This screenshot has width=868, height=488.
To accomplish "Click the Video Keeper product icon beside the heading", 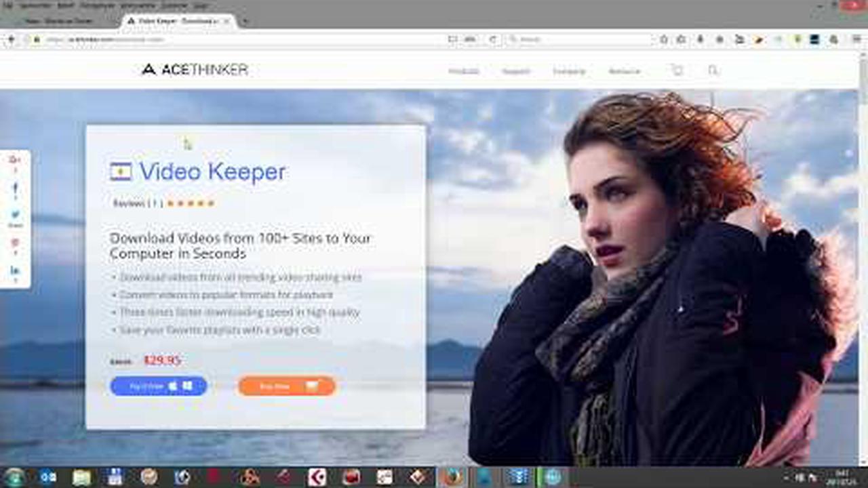I will coord(121,172).
